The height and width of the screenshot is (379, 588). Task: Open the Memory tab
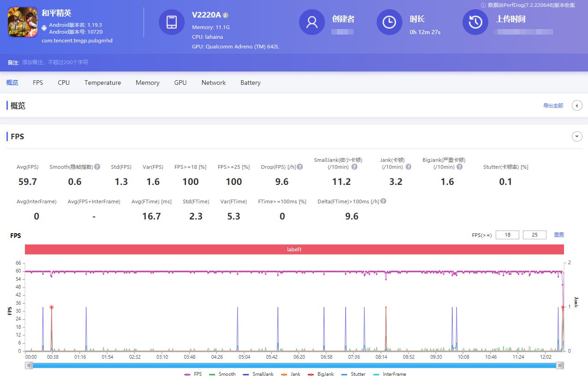147,83
